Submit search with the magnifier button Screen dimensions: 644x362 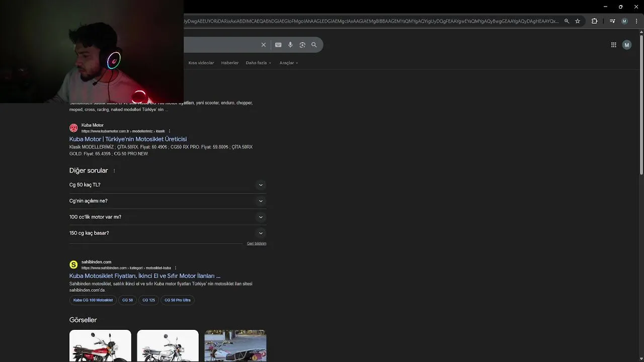tap(314, 45)
